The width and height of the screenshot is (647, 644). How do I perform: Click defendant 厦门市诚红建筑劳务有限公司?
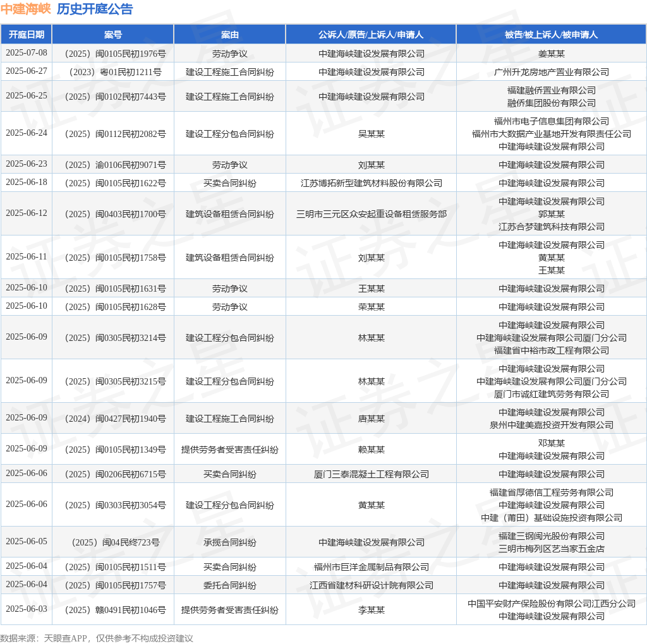[x=551, y=394]
